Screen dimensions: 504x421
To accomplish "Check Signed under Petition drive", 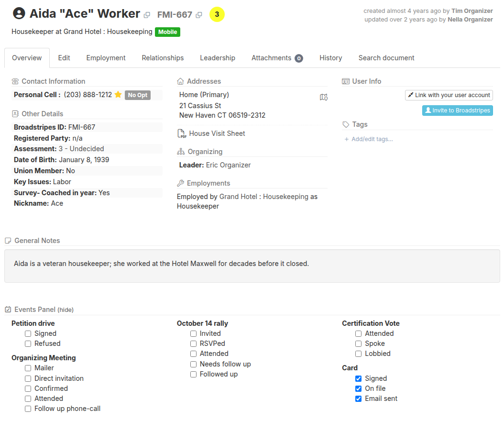I will click(x=28, y=334).
